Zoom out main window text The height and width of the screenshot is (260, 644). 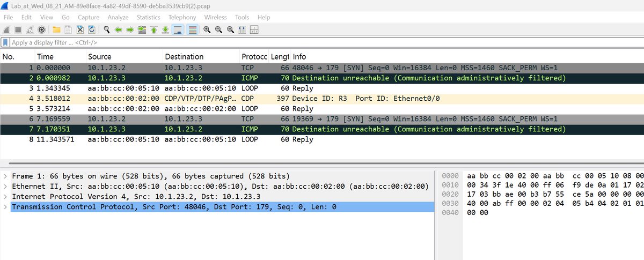click(x=218, y=29)
